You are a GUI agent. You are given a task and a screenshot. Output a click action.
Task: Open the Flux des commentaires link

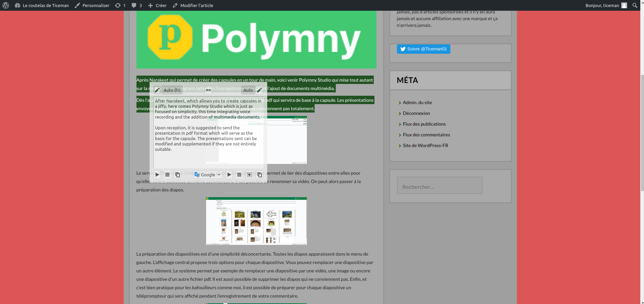coord(426,135)
